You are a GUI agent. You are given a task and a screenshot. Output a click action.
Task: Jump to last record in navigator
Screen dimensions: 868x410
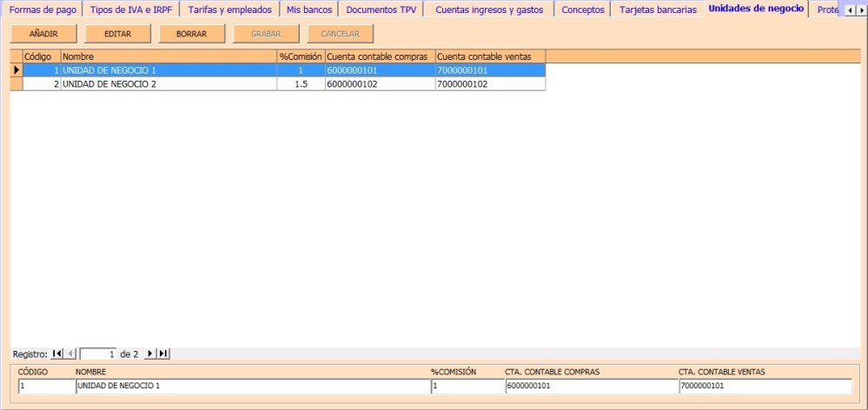click(x=163, y=354)
